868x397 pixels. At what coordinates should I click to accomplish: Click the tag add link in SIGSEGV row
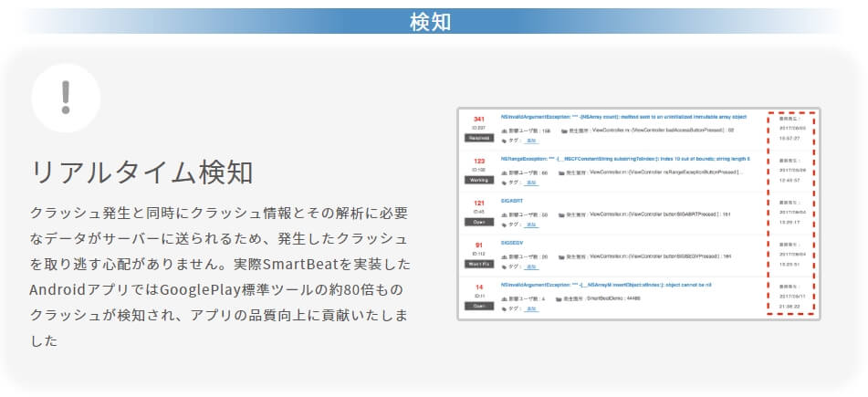click(x=531, y=266)
